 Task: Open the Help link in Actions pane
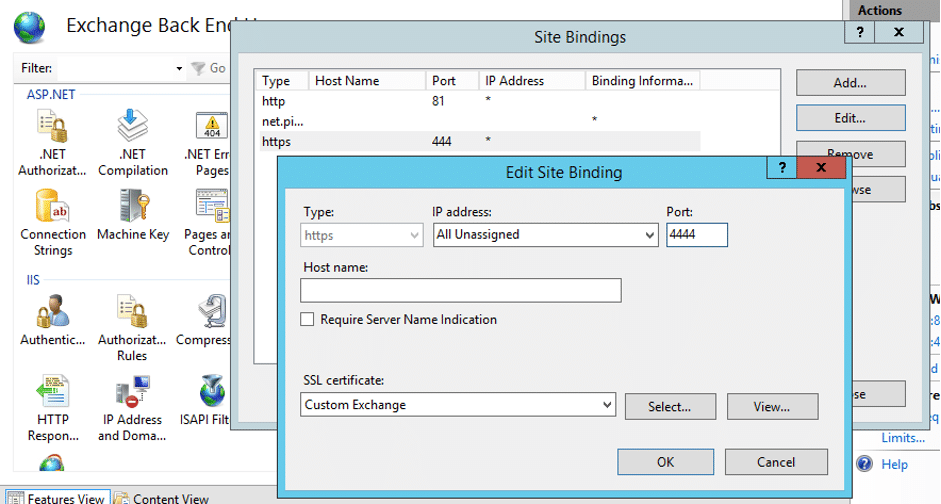coord(894,464)
